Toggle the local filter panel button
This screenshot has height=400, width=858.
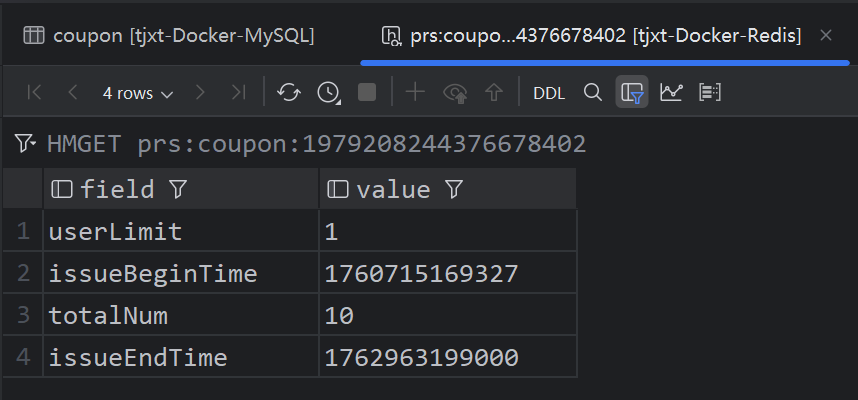[x=632, y=92]
